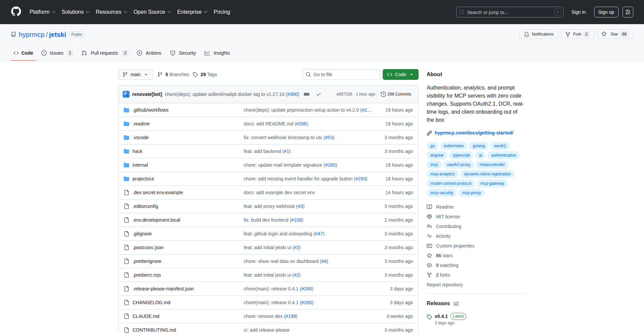Click the 296 Commits history icon
644x333 pixels.
[383, 94]
